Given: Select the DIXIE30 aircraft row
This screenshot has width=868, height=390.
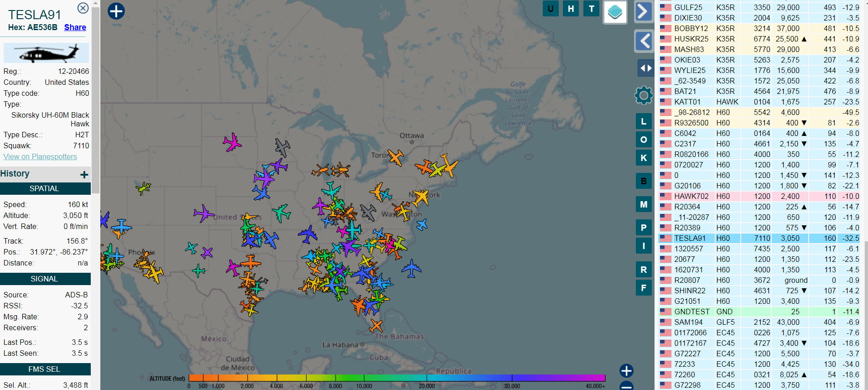Looking at the screenshot, I should coord(759,18).
